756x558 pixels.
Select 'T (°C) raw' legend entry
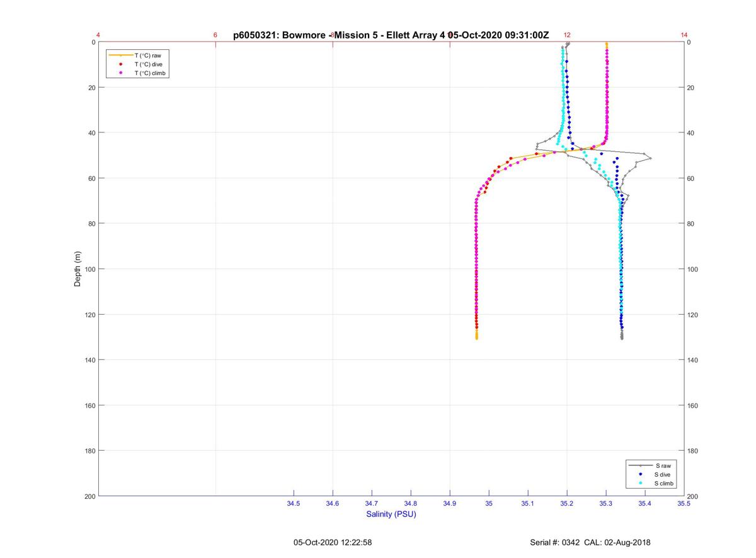click(x=148, y=55)
